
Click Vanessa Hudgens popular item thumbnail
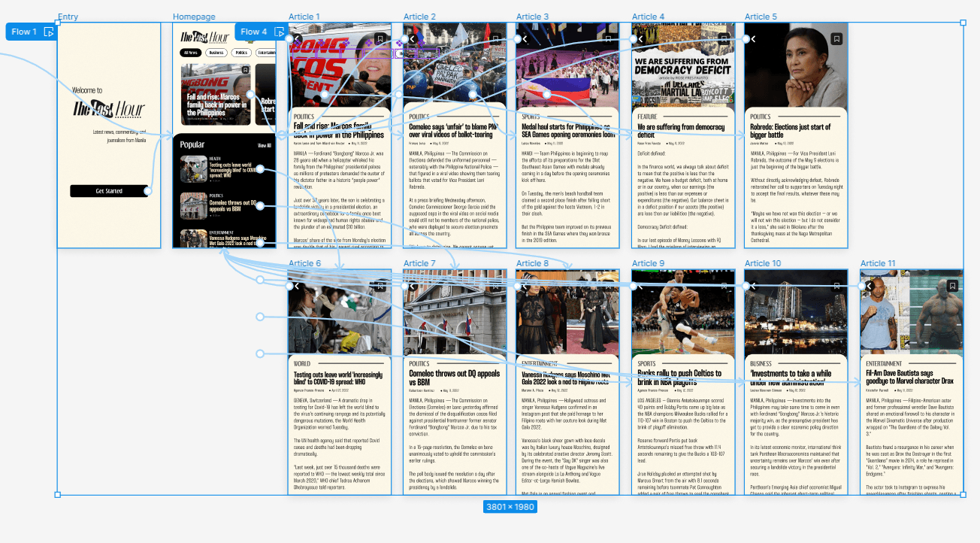[193, 238]
